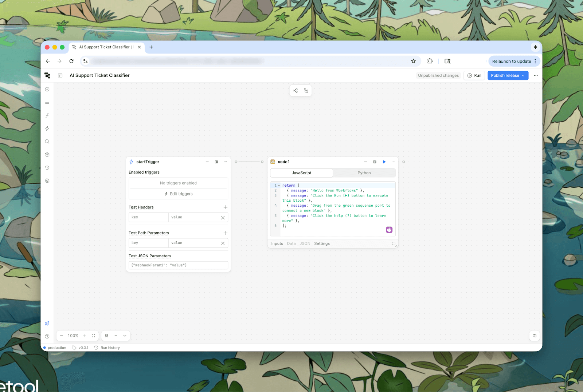This screenshot has width=583, height=392.
Task: Open the Triggers panel in left sidebar
Action: (x=47, y=128)
